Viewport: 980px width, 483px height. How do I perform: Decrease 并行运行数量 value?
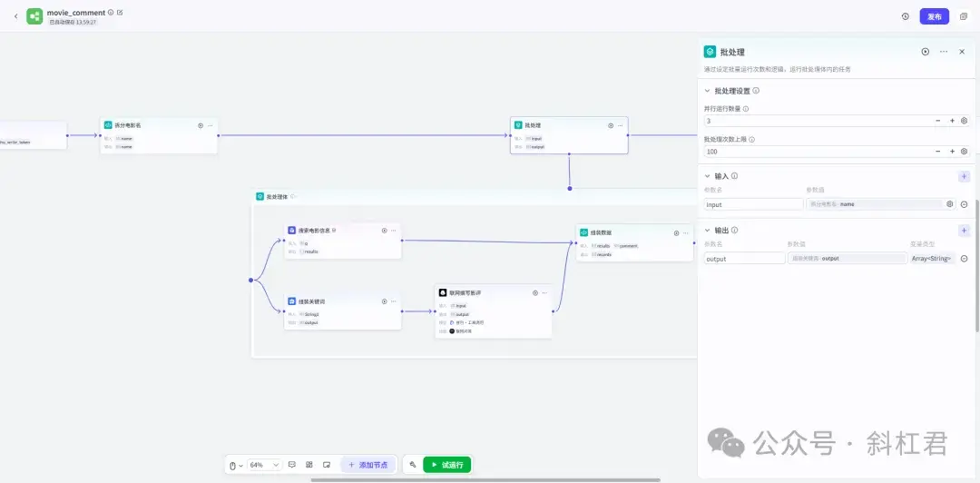[938, 121]
